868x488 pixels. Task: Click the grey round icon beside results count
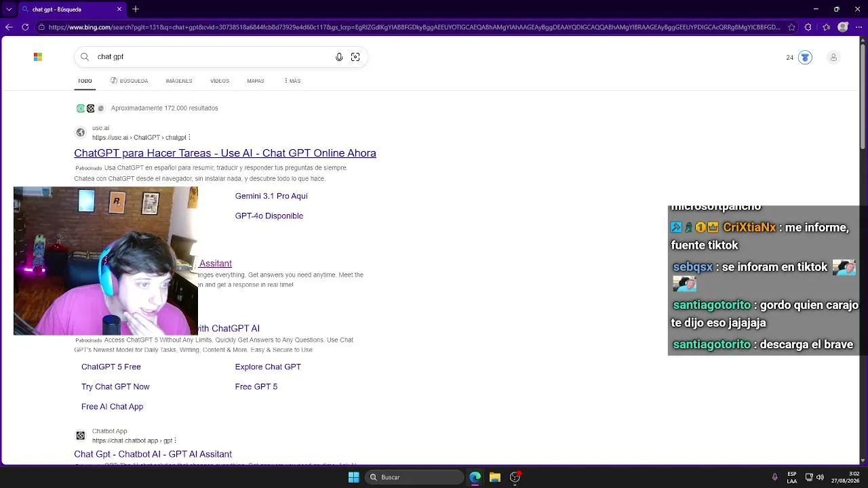[100, 108]
